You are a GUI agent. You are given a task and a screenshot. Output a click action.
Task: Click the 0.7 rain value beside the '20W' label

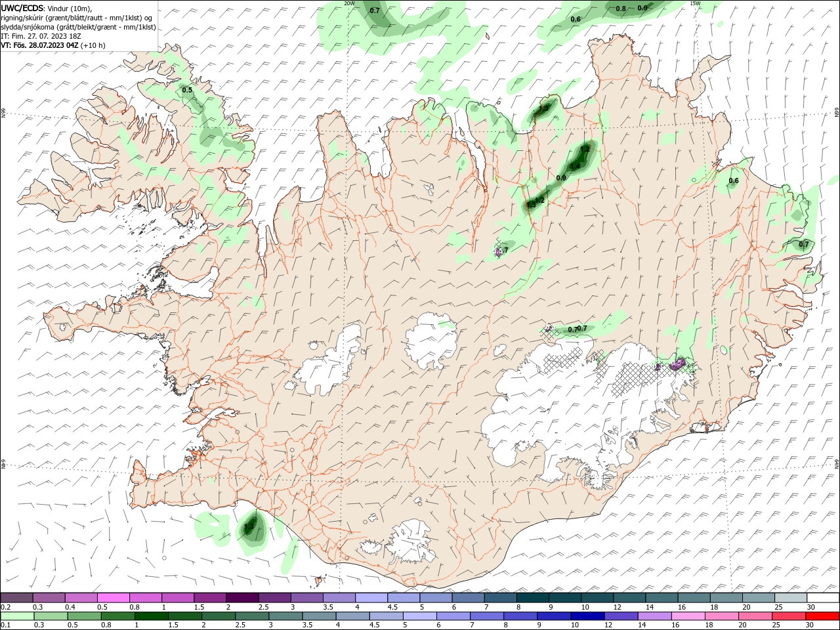(375, 10)
